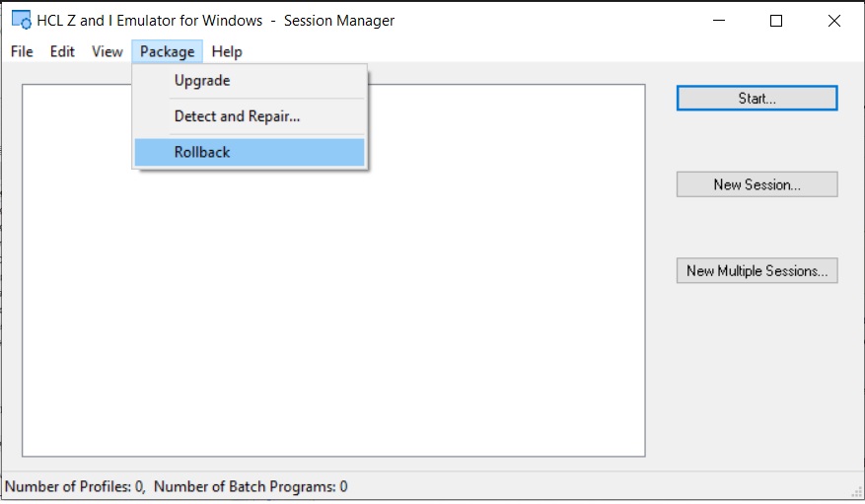Click the Number of Profiles status text
Screen dimensions: 865x504
pos(76,486)
